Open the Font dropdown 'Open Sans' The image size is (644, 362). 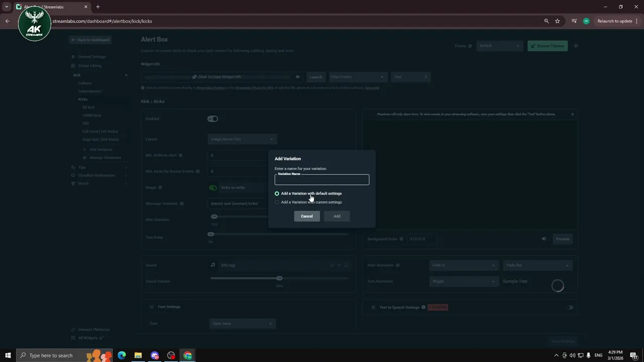click(x=243, y=324)
